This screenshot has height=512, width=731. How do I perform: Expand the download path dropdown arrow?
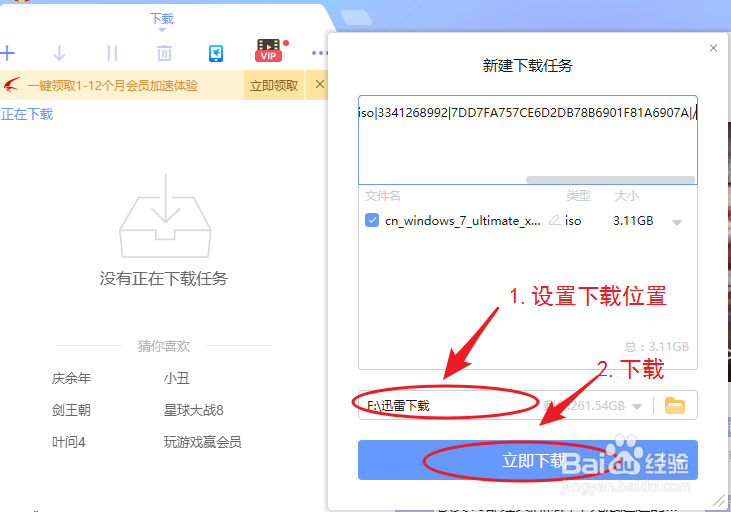click(637, 406)
